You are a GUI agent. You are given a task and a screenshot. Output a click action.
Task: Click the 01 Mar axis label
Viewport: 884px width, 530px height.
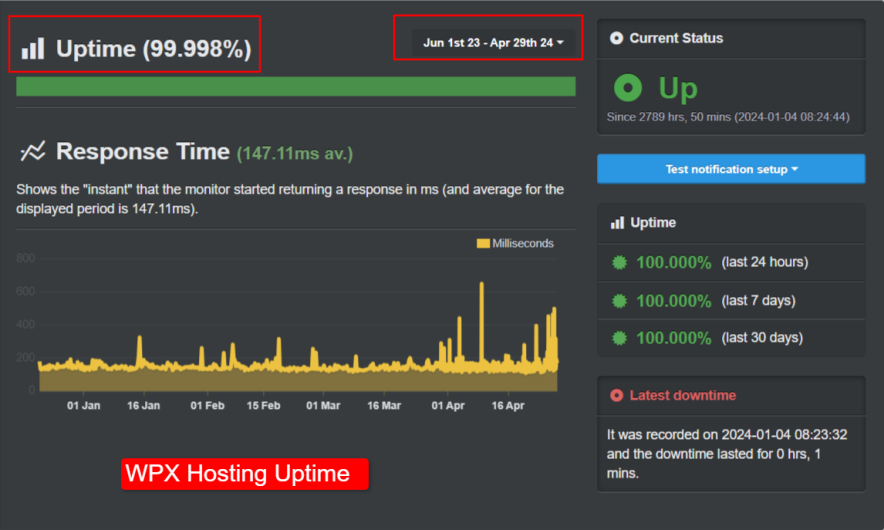(323, 405)
